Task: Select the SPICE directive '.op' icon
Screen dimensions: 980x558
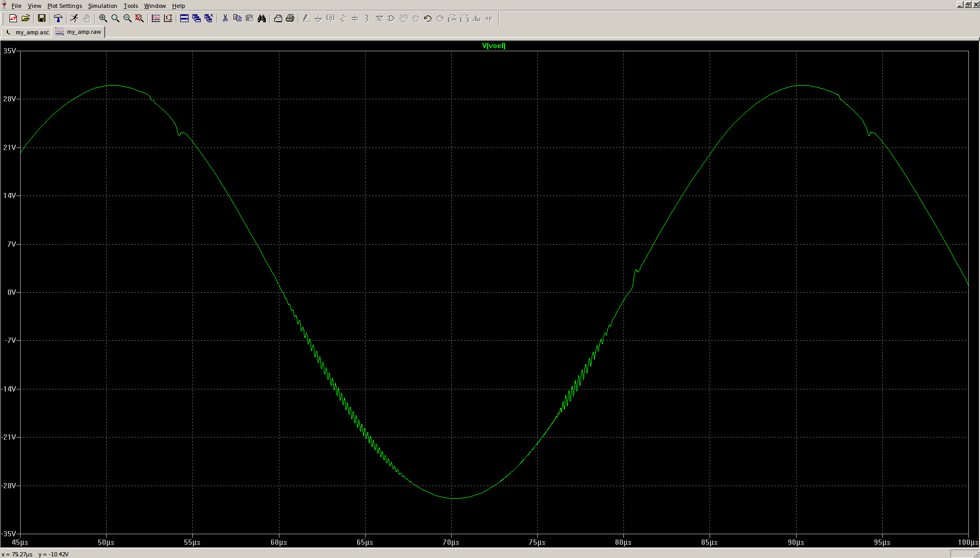Action: pyautogui.click(x=489, y=18)
